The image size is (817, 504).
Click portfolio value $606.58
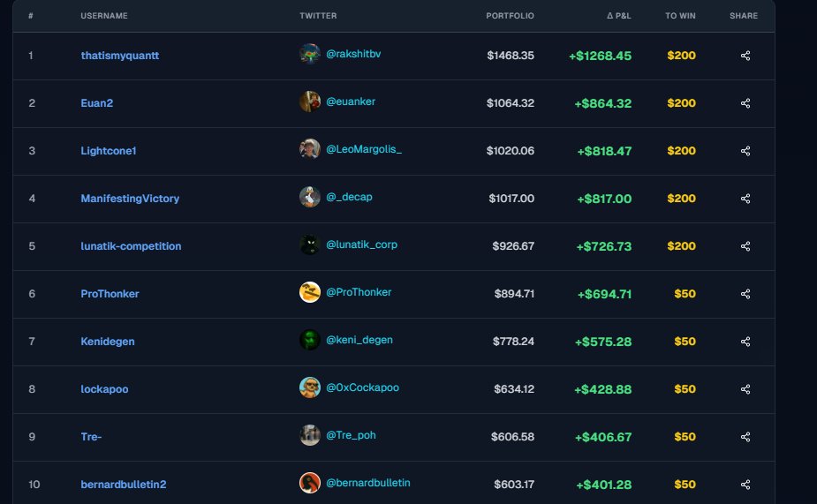click(x=512, y=437)
